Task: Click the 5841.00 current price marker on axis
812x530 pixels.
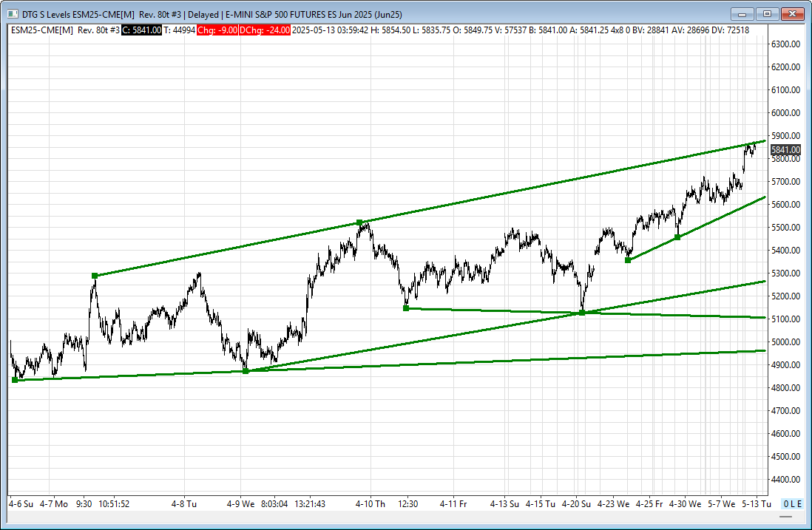Action: [x=785, y=149]
